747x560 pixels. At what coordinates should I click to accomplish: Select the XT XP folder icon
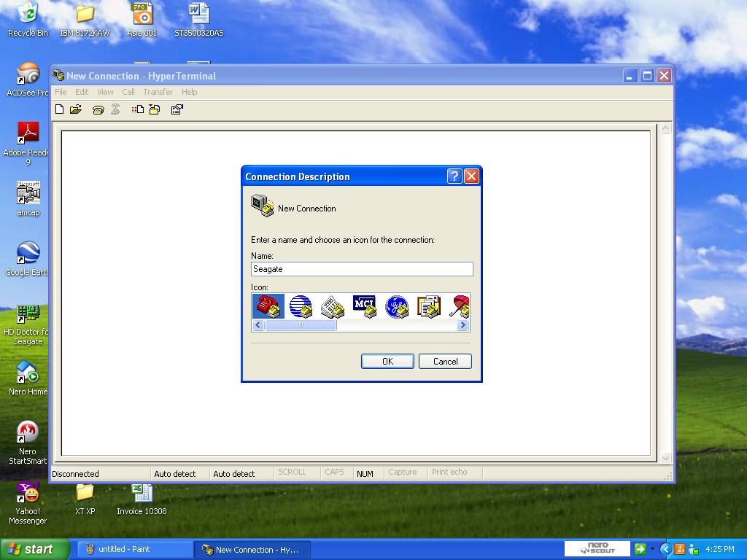pos(85,499)
